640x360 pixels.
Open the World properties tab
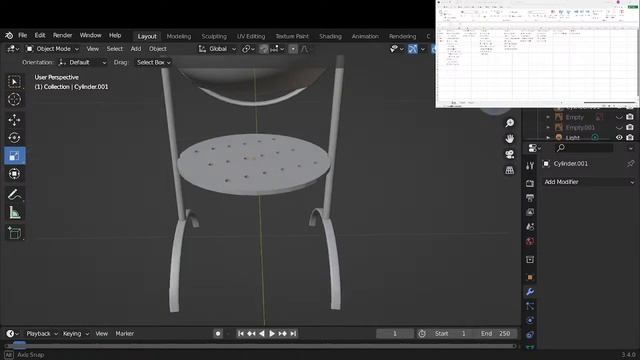pos(530,241)
